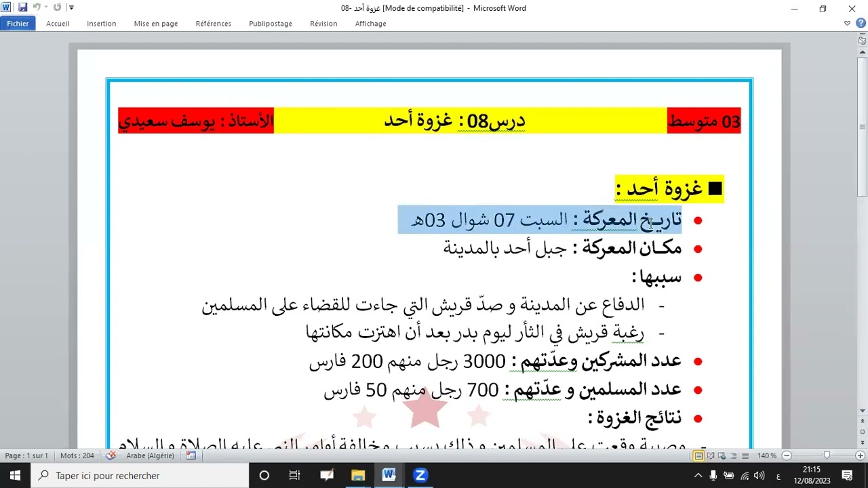Click the zoom slider handle
Screen dimensions: 868x488
(827, 455)
